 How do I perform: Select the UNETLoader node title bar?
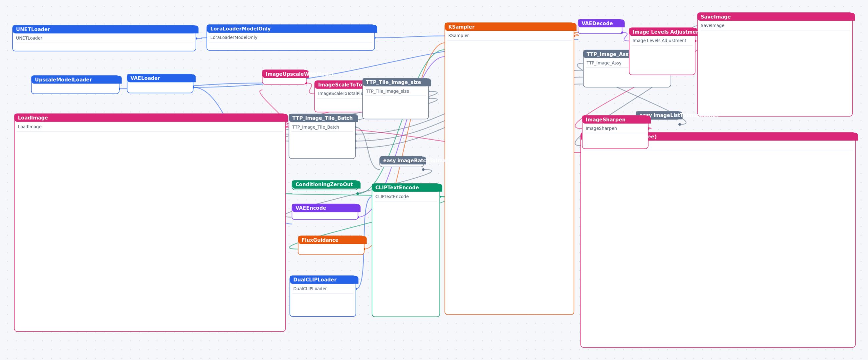[105, 29]
